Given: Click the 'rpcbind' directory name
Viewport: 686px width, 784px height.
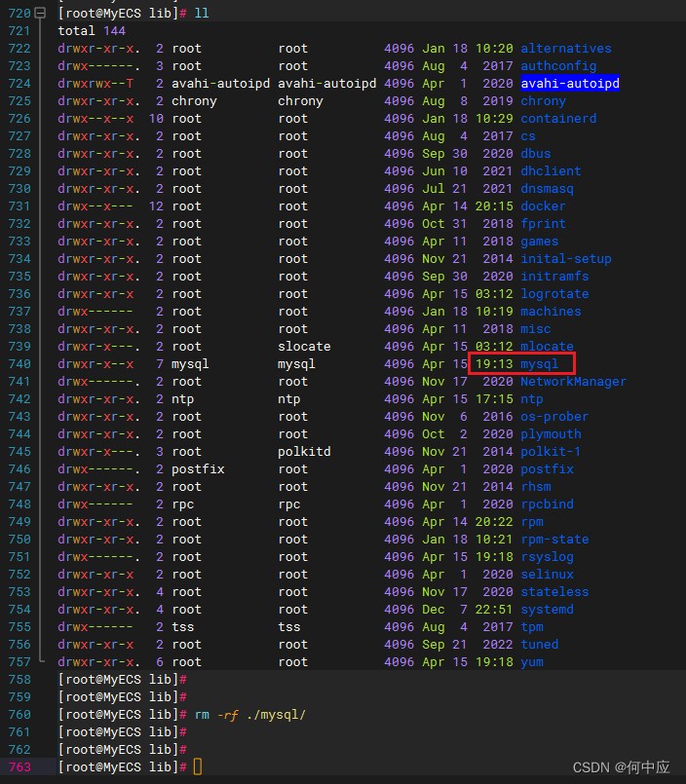Looking at the screenshot, I should click(x=547, y=504).
